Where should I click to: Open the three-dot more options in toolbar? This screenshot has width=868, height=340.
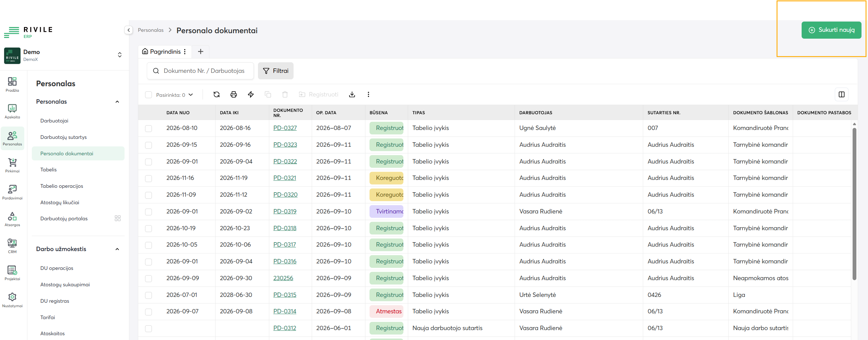point(368,94)
